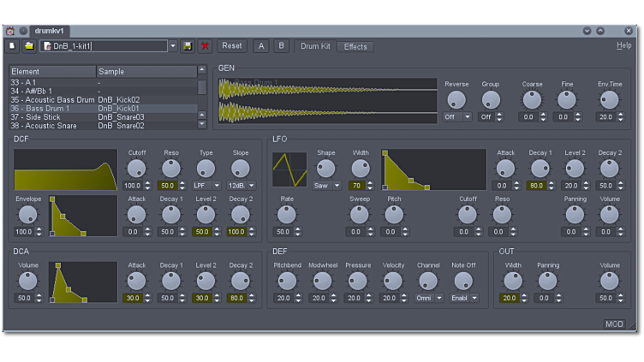Open the DCF Type LPF dropdown
The width and height of the screenshot is (644, 362).
(206, 186)
